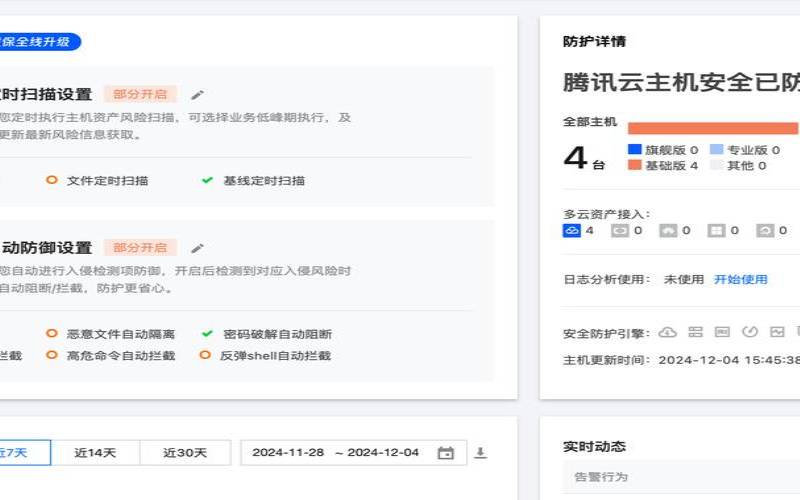
Task: Click the 恶意文件自动隔离 label
Action: coord(121,334)
